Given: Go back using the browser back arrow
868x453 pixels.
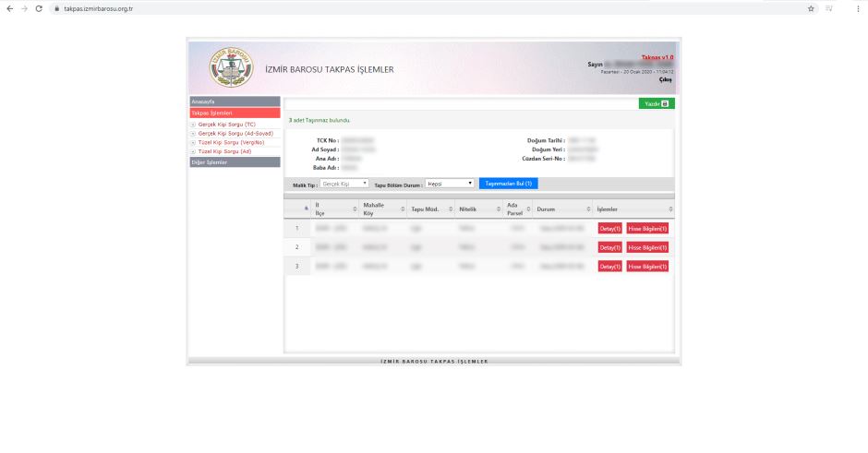Looking at the screenshot, I should click(10, 9).
